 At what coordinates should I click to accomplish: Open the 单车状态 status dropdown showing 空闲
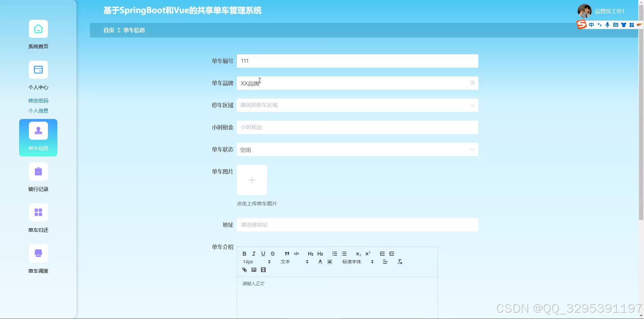coord(357,149)
